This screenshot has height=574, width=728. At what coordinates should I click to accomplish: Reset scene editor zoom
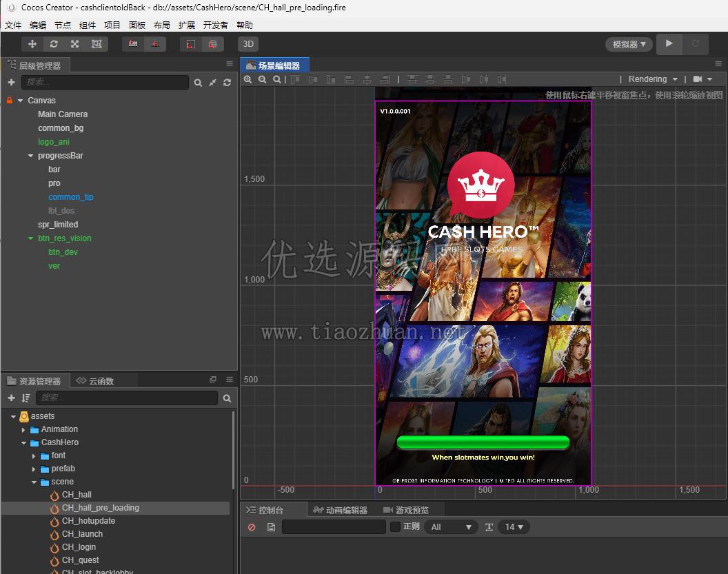pyautogui.click(x=276, y=79)
